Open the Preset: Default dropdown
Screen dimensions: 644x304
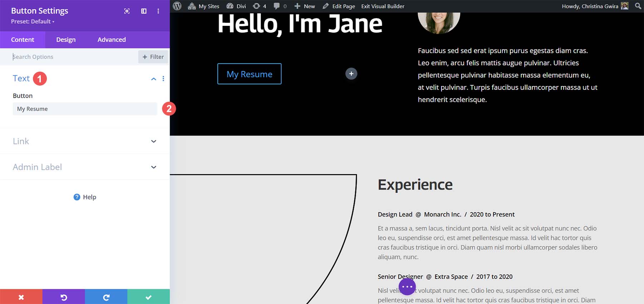tap(33, 21)
